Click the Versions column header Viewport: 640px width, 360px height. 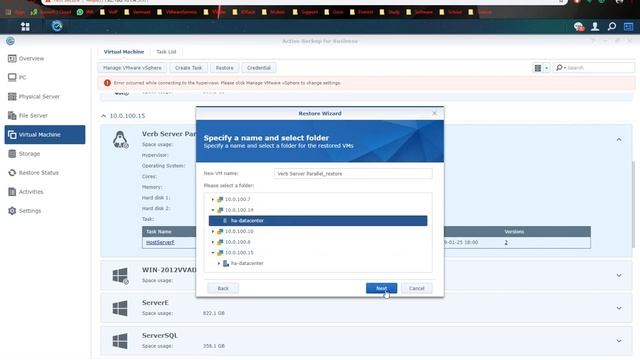pyautogui.click(x=514, y=231)
